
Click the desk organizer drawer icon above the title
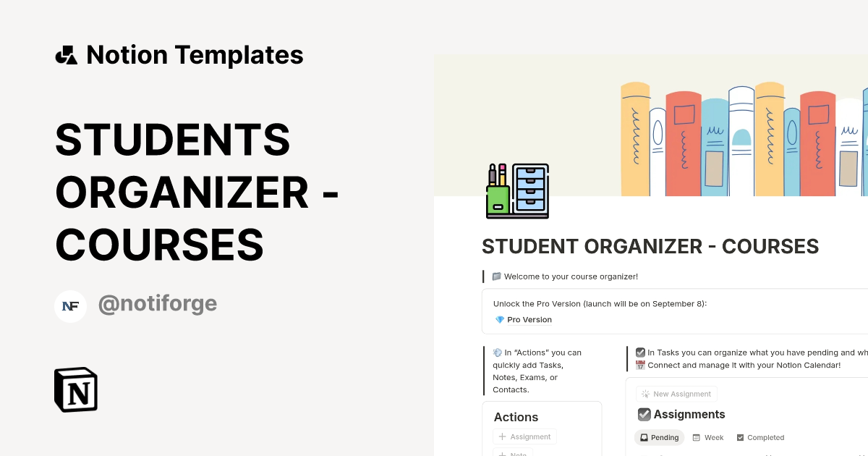[516, 190]
